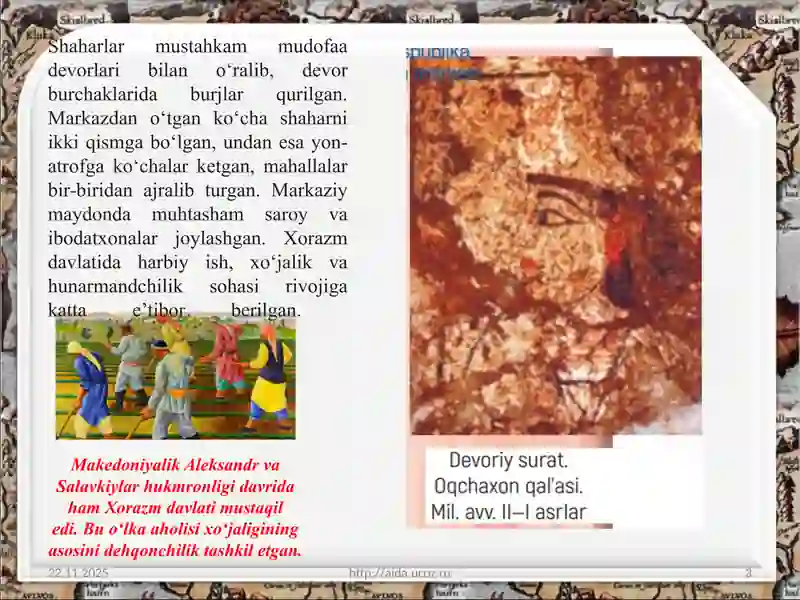Click the first line 'Shaharlar mustahkam mudofaa'
Image resolution: width=800 pixels, height=600 pixels.
point(197,46)
